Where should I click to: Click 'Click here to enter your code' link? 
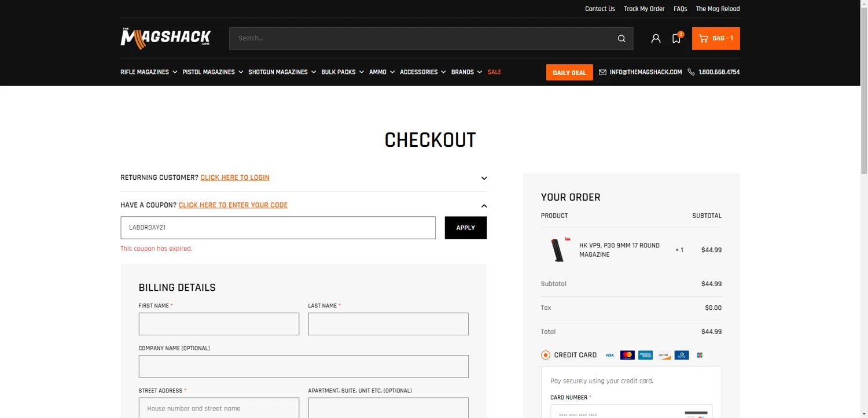pos(233,205)
